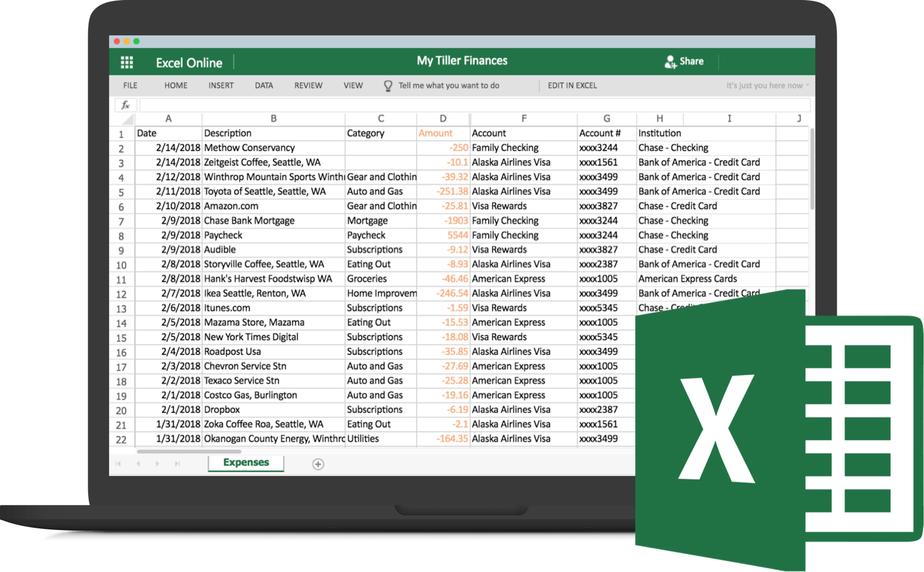Click EDIT IN EXCEL button
The height and width of the screenshot is (572, 924).
572,86
